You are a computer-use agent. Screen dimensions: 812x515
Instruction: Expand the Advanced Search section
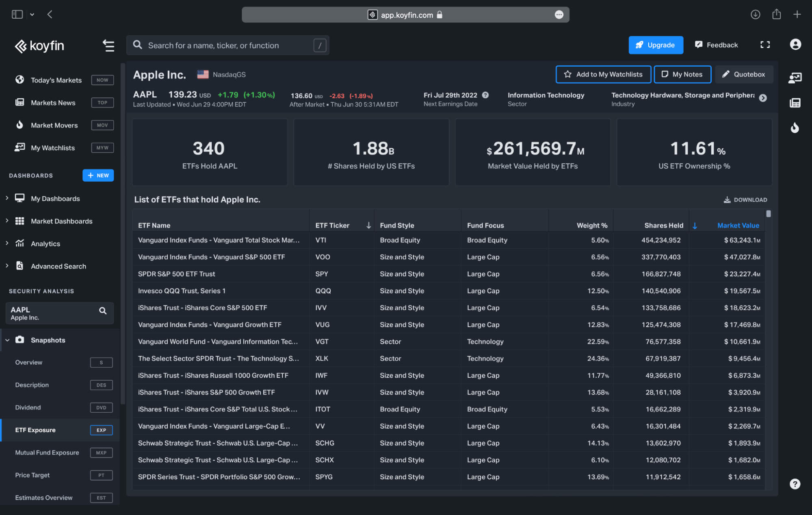tap(7, 266)
